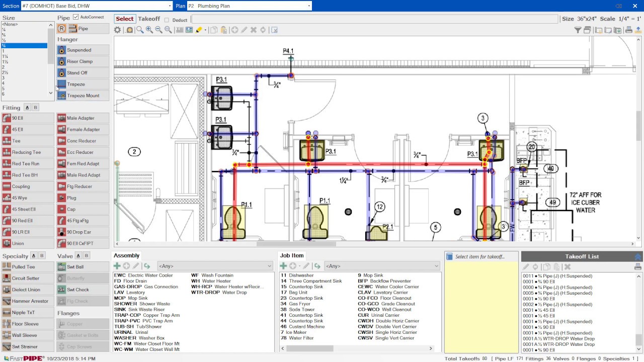644x362 pixels.
Task: Pick the Male Adapter fitting
Action: coord(83,118)
